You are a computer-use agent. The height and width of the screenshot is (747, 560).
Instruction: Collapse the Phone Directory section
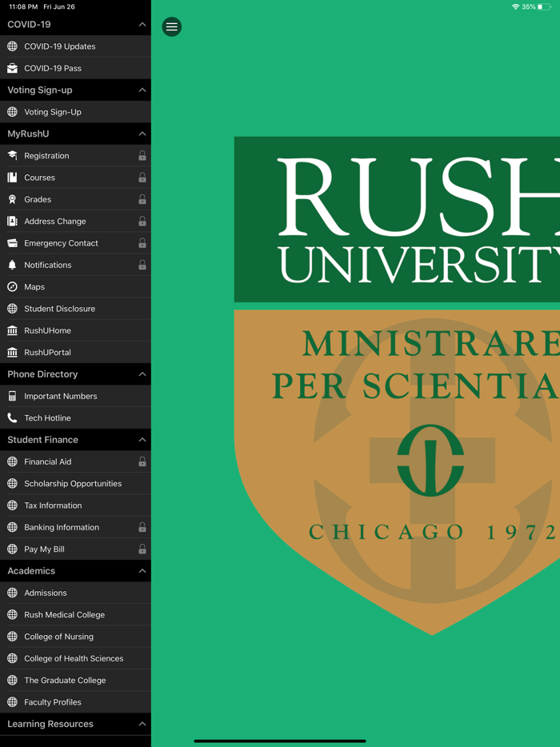coord(142,374)
